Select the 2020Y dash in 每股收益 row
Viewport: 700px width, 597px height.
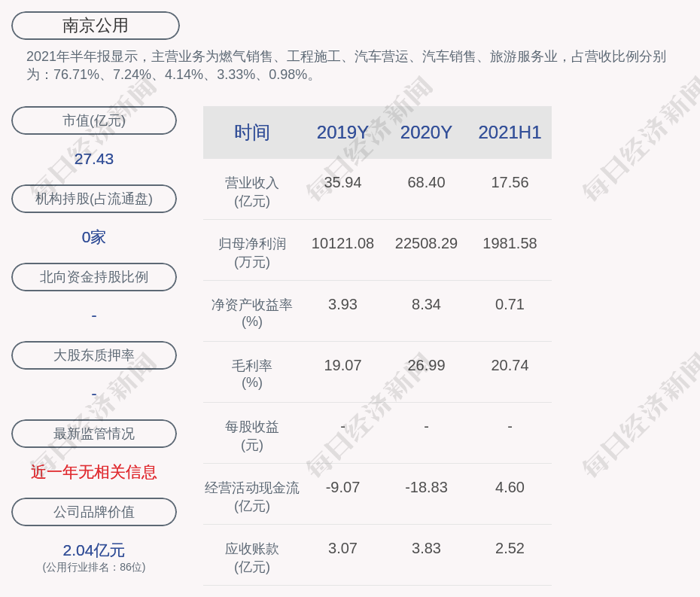tap(426, 427)
